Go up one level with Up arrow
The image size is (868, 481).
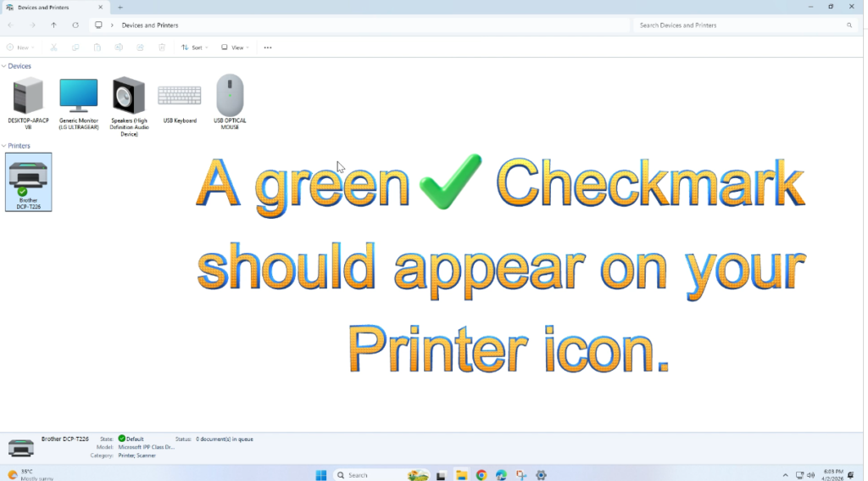point(53,25)
